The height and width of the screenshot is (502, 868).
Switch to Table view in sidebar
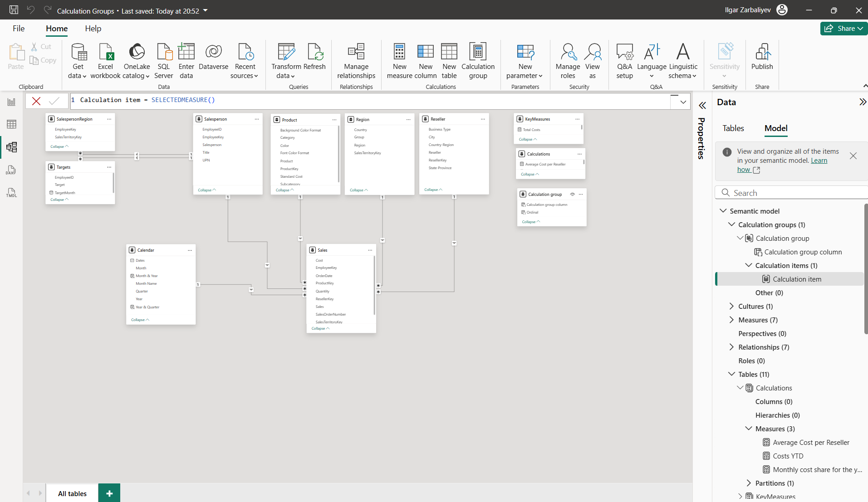12,124
